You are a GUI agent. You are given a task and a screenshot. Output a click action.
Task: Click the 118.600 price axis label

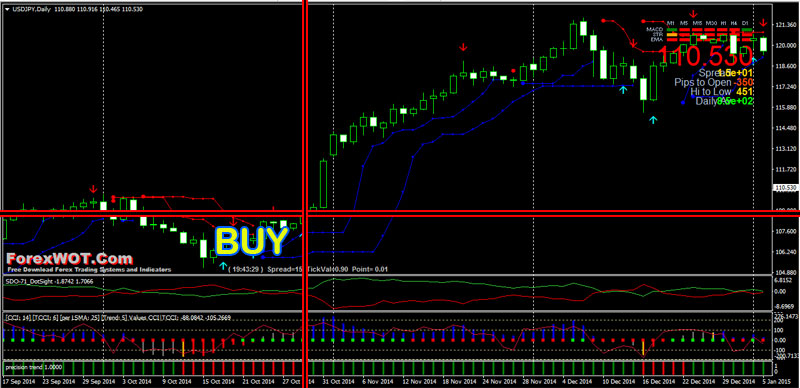pyautogui.click(x=786, y=66)
